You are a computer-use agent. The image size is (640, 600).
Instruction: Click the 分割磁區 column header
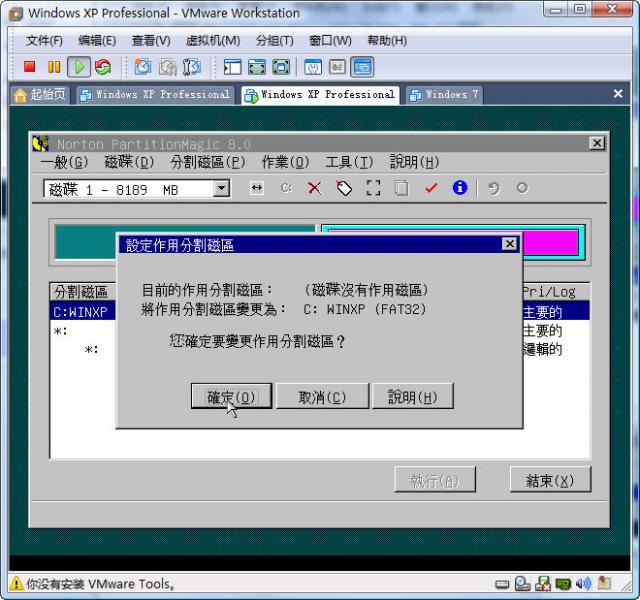(x=83, y=292)
